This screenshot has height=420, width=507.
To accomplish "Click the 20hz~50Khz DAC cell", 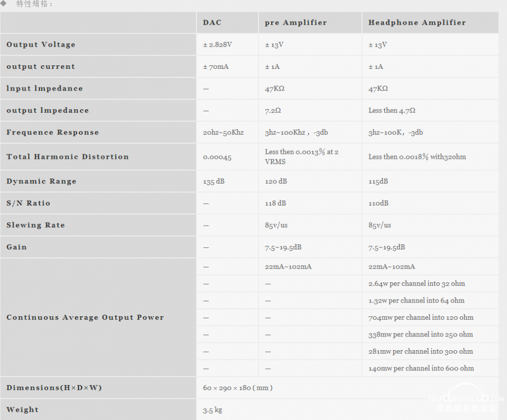I will [227, 133].
